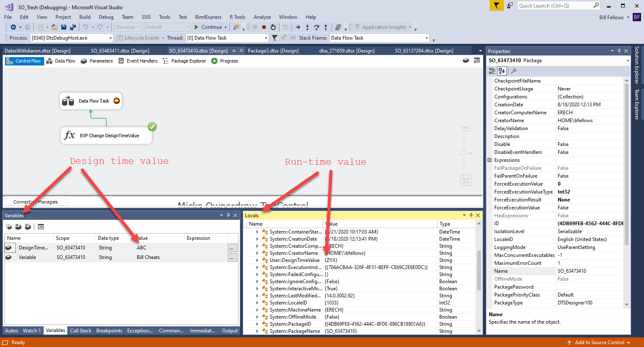Click the Step Out icon

[x=326, y=27]
